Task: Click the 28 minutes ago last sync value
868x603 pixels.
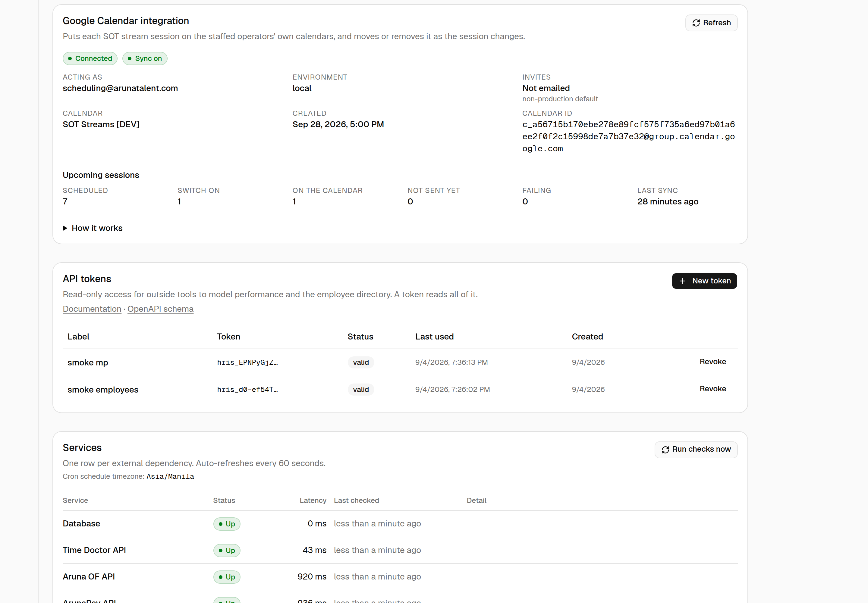Action: click(668, 202)
